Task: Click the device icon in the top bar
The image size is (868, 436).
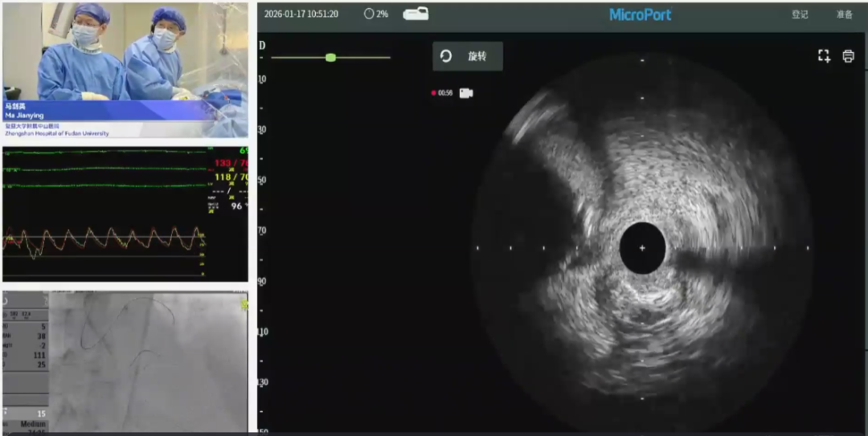Action: 416,14
